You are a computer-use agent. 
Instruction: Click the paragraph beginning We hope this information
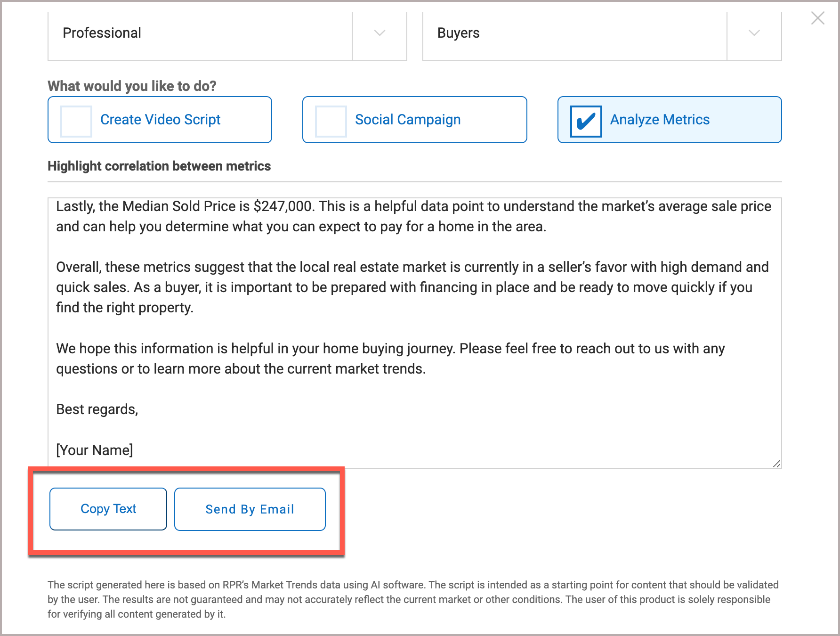click(391, 359)
